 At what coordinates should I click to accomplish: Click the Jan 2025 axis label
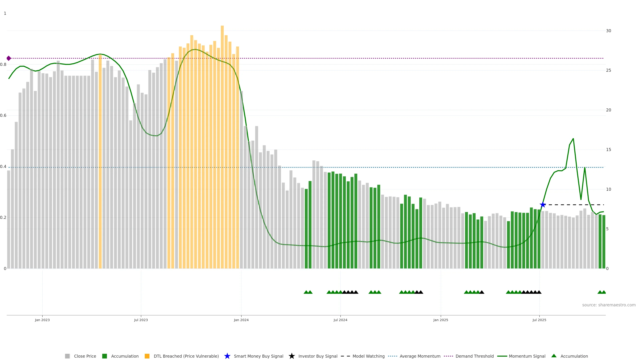click(441, 320)
